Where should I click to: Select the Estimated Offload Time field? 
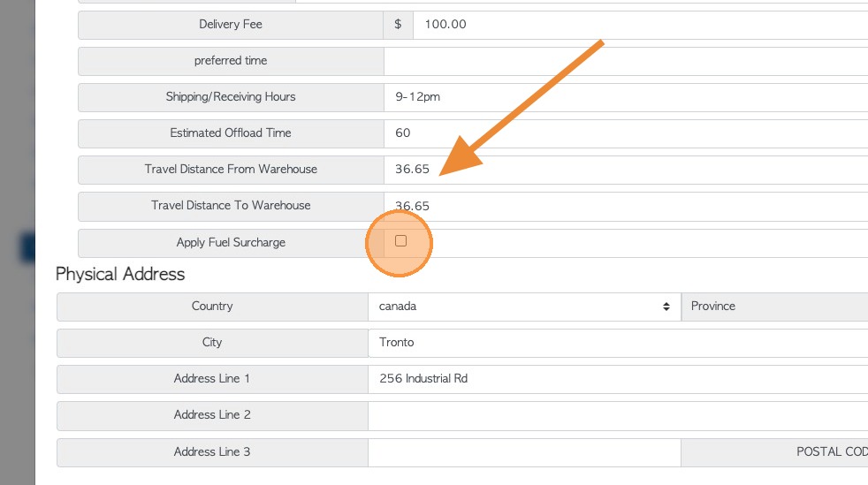point(619,133)
